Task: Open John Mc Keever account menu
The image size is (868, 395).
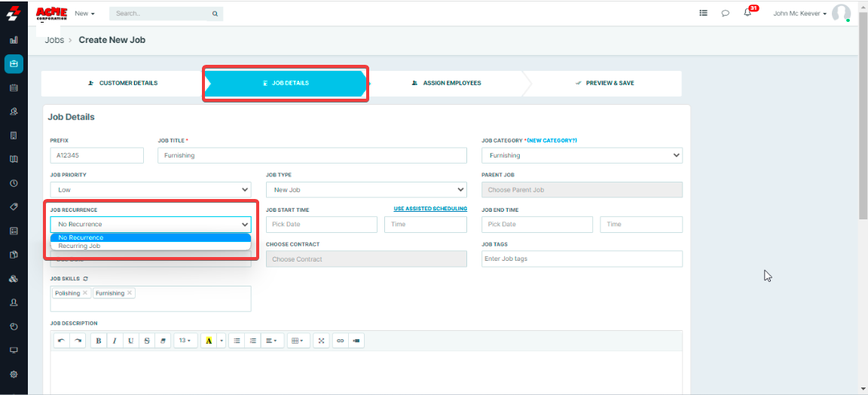Action: (x=800, y=14)
